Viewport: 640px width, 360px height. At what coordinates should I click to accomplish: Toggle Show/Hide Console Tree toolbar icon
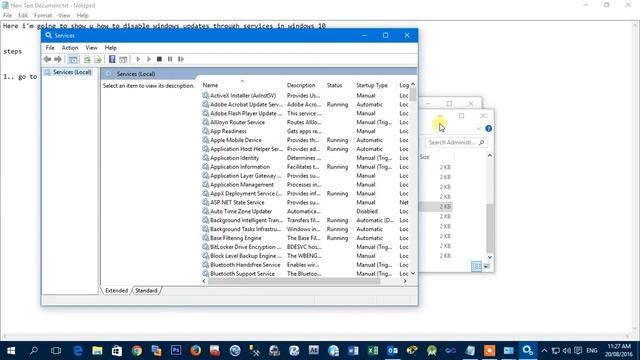(x=73, y=59)
